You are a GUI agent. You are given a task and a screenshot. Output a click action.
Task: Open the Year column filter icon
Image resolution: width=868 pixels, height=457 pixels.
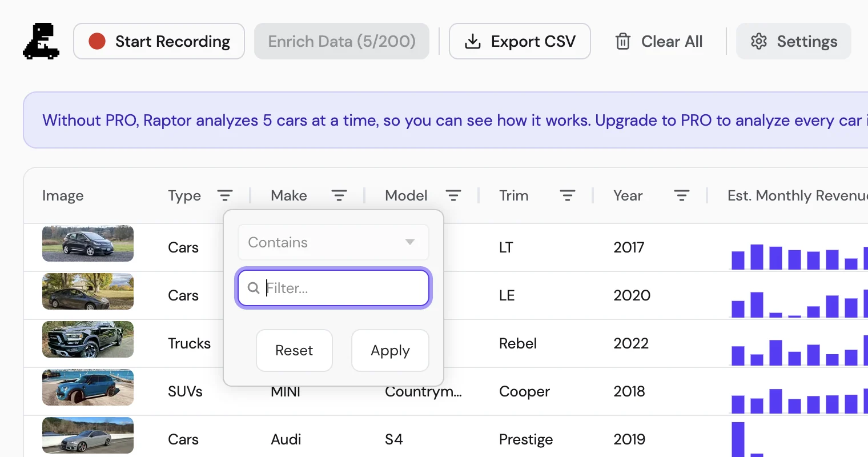682,196
